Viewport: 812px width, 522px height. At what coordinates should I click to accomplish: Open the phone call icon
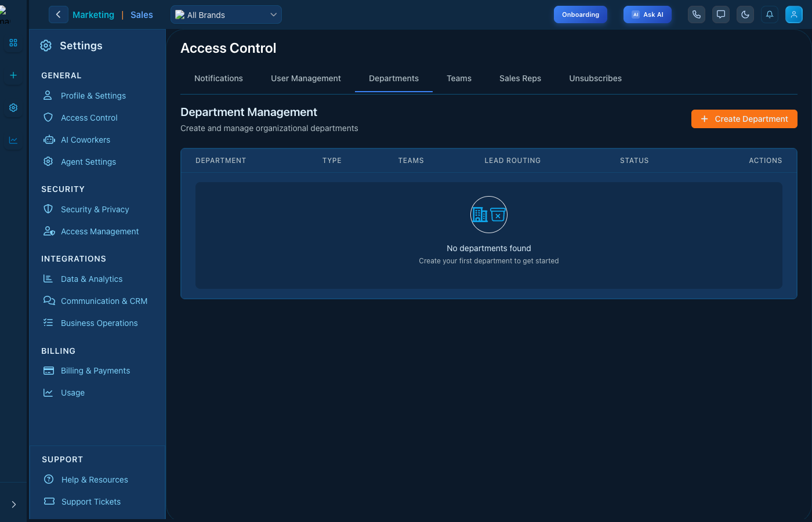[697, 14]
